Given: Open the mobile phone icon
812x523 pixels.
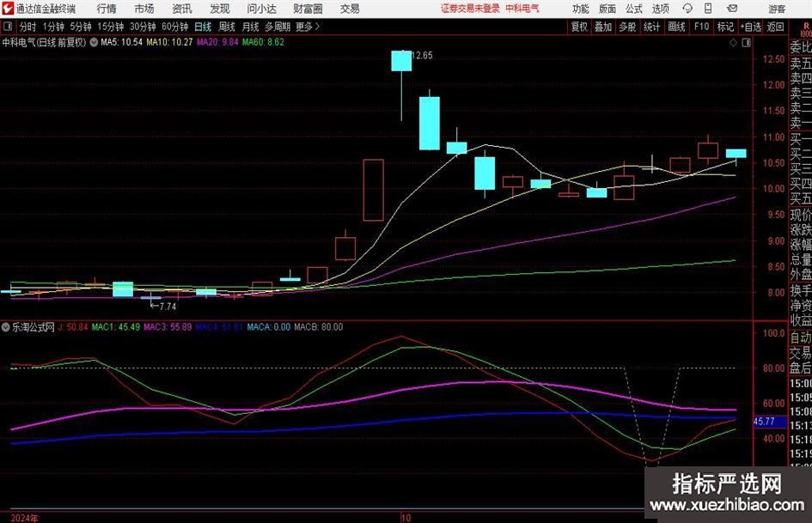Looking at the screenshot, I should [x=708, y=9].
